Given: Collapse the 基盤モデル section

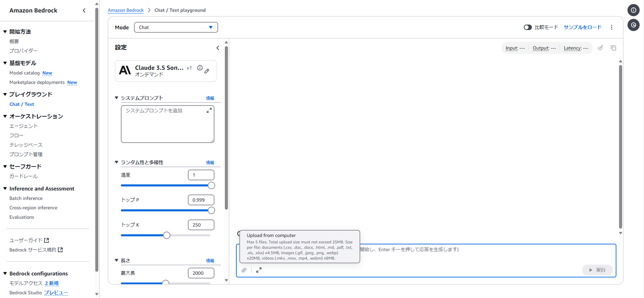Looking at the screenshot, I should point(5,63).
